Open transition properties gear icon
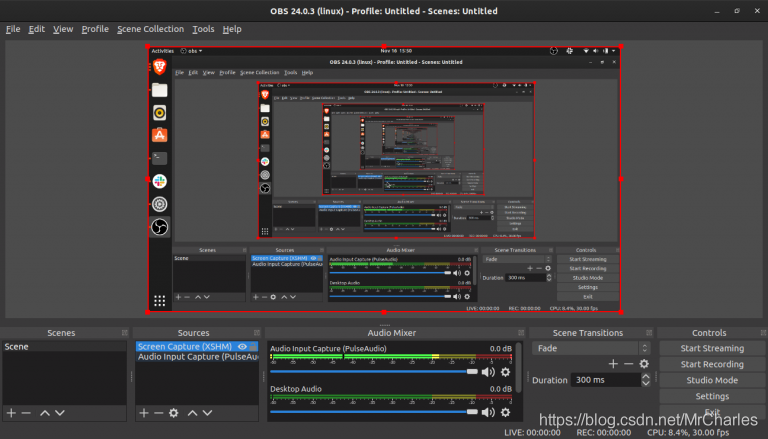The image size is (768, 439). [x=644, y=364]
